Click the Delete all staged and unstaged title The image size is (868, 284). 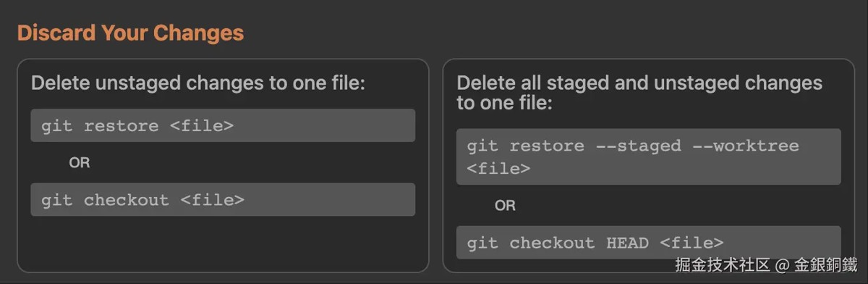pyautogui.click(x=639, y=93)
